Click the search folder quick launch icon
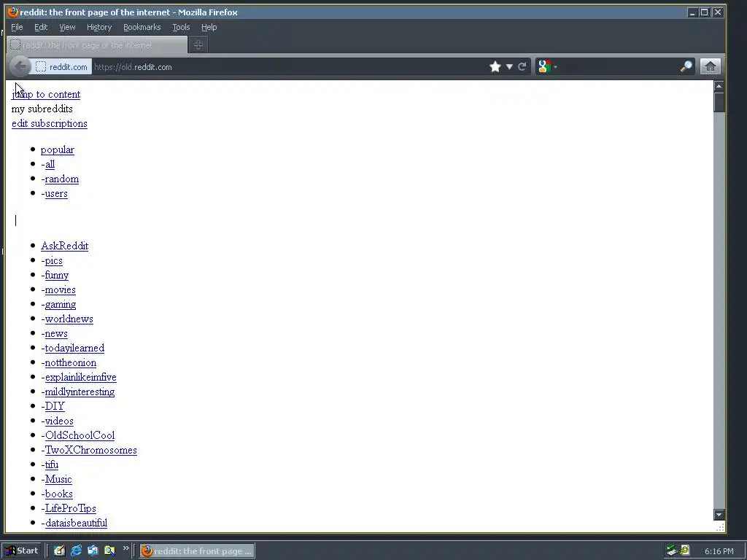 click(x=109, y=551)
